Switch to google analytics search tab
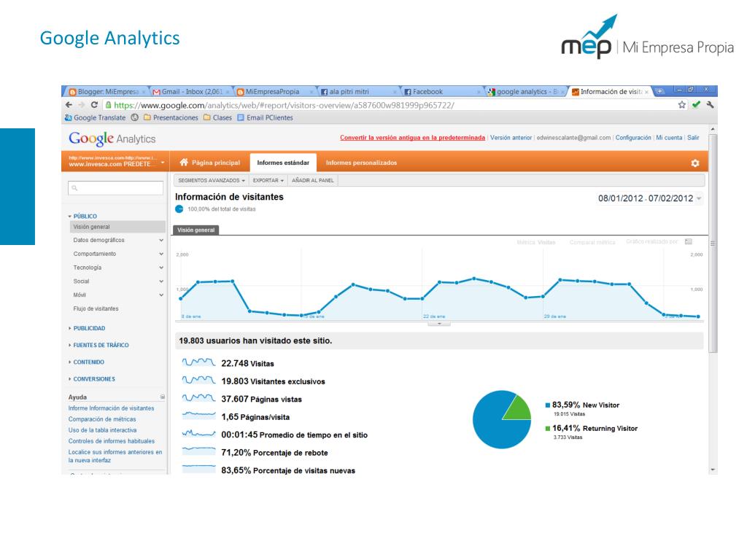The image size is (747, 560). click(526, 91)
